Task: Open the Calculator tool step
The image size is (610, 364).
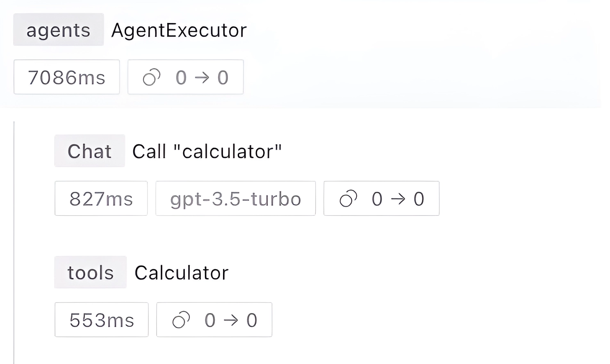Action: 181,273
